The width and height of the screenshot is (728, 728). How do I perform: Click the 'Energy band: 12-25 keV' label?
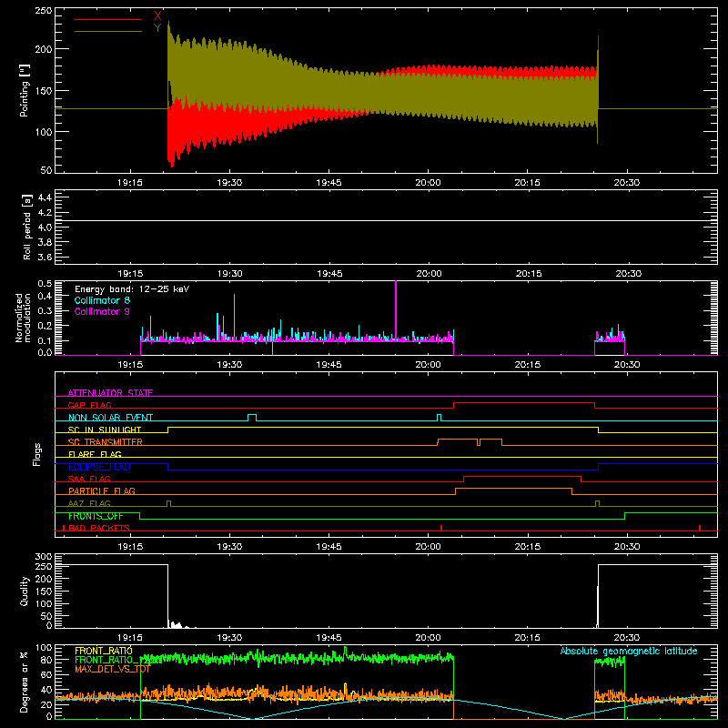pyautogui.click(x=132, y=289)
